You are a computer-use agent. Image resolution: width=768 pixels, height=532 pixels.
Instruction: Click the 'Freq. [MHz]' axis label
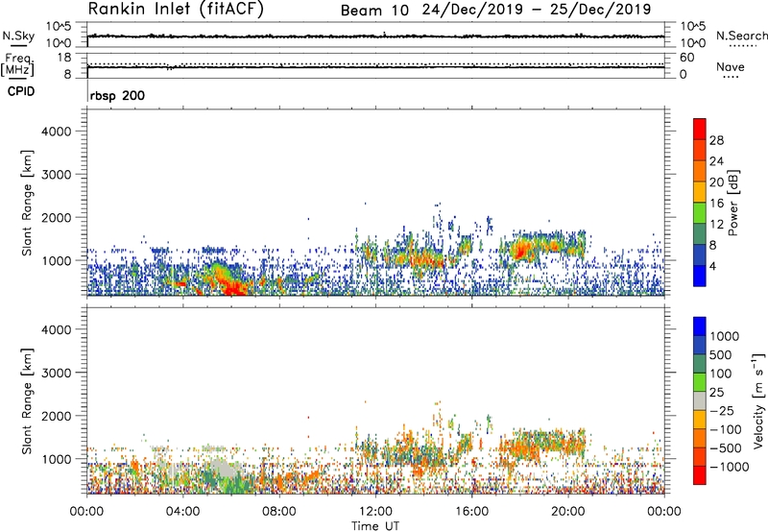point(17,64)
